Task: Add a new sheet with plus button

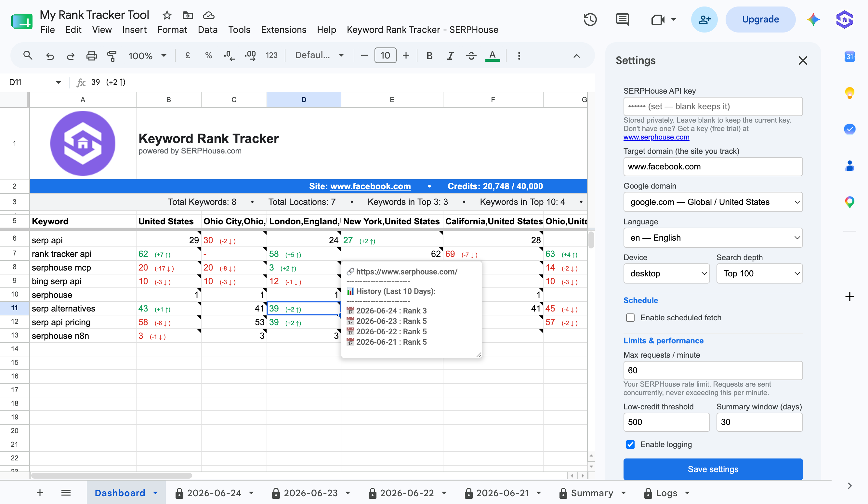Action: tap(40, 493)
